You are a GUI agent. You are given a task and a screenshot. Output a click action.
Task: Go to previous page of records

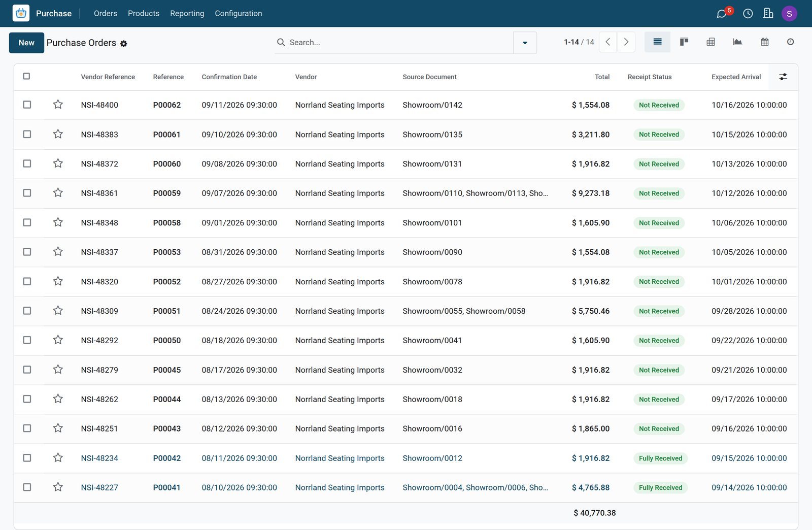pyautogui.click(x=608, y=42)
